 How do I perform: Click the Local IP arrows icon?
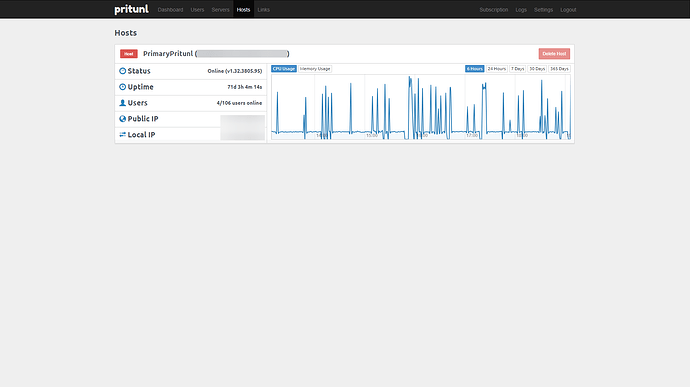click(x=122, y=134)
